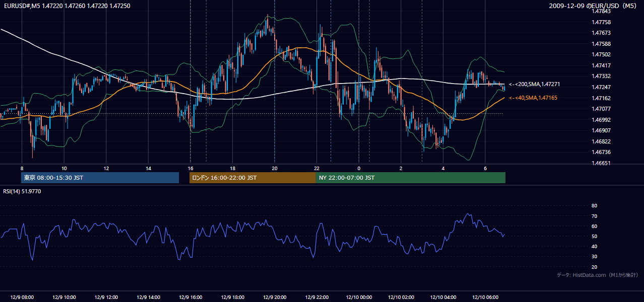Click the 1.46651 price axis label
The image size is (644, 302).
pyautogui.click(x=601, y=163)
